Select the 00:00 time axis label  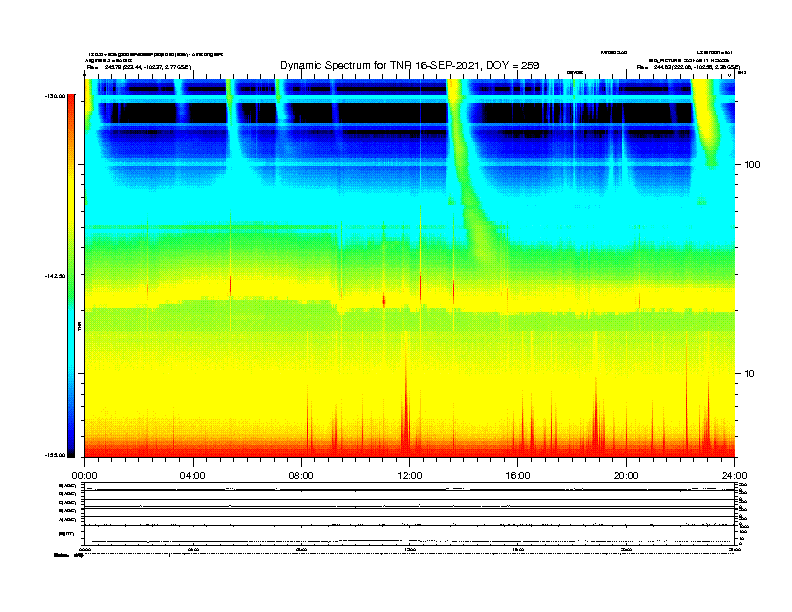coord(85,476)
